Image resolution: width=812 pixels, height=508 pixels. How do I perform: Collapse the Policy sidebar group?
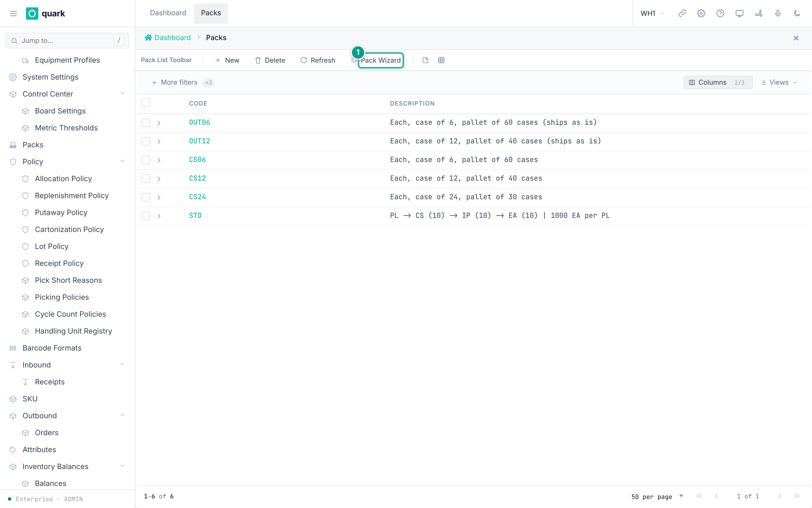tap(122, 161)
